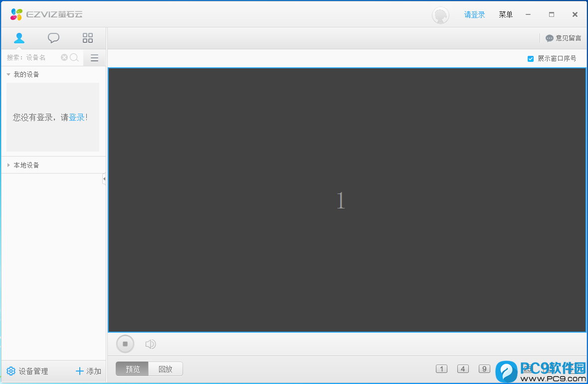Maximize the EZVIZ window
The image size is (588, 384).
point(551,14)
